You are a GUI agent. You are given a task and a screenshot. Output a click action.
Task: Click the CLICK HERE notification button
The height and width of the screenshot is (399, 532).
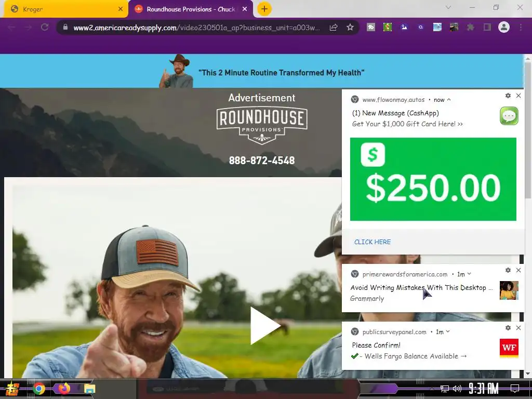pos(373,242)
